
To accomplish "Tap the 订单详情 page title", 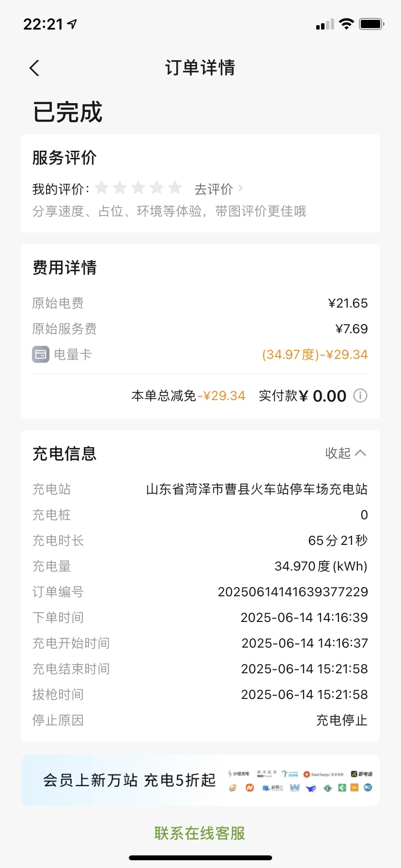I will [x=200, y=68].
